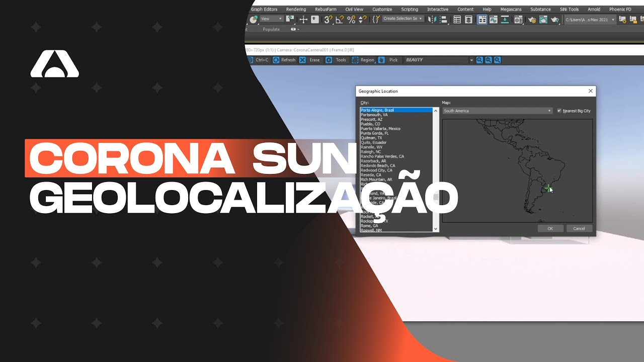Click the zoom to fit magnifier icon
Screen dimensions: 644x362
[x=497, y=60]
